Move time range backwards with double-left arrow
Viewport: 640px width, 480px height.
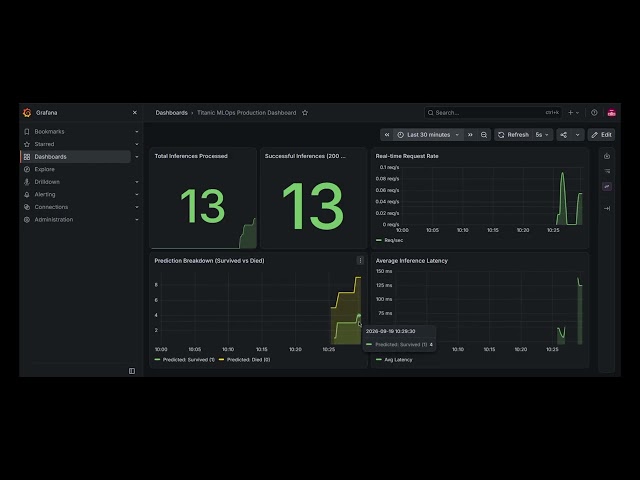(x=387, y=135)
